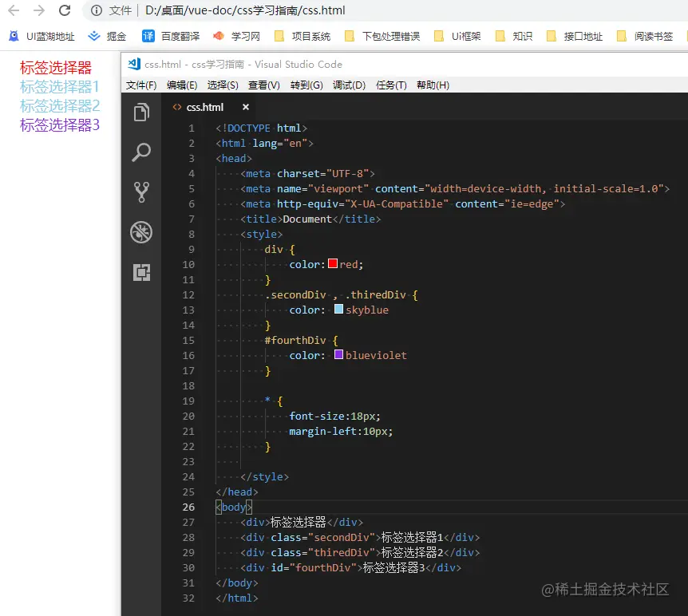
Task: Open the 任务(T) menu
Action: (x=391, y=85)
